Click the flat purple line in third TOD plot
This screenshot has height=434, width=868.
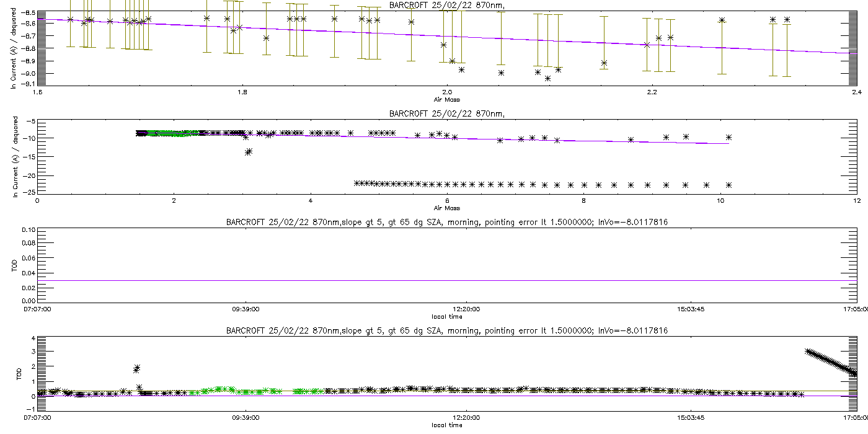[x=446, y=280]
